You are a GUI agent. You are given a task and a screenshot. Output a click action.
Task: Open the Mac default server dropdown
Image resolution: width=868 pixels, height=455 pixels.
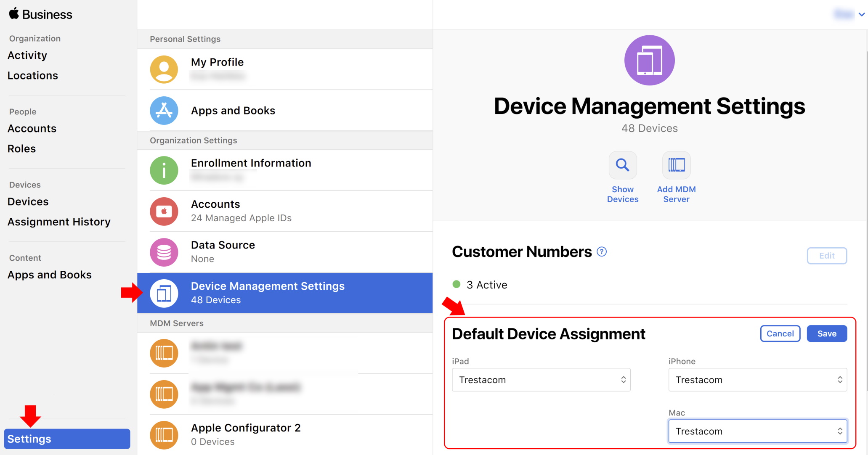click(758, 431)
